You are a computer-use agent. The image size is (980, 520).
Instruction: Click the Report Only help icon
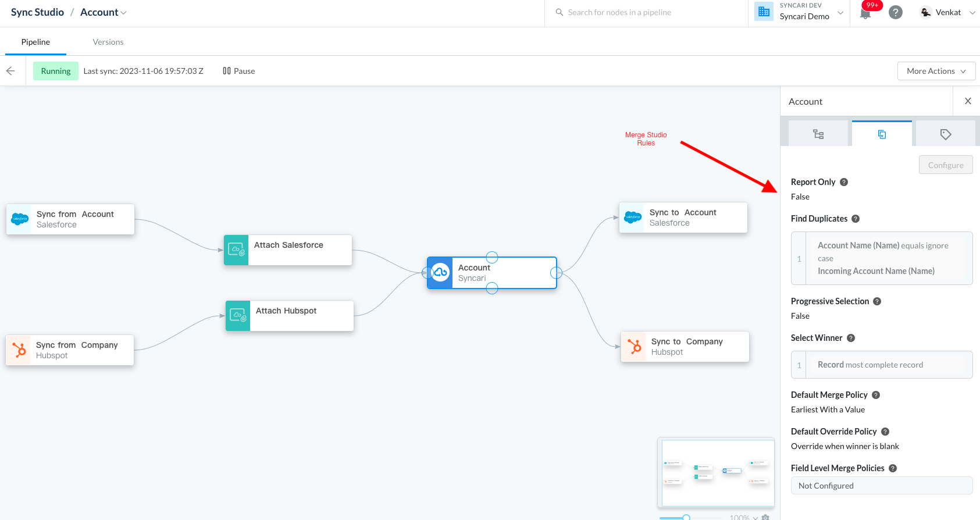click(844, 182)
